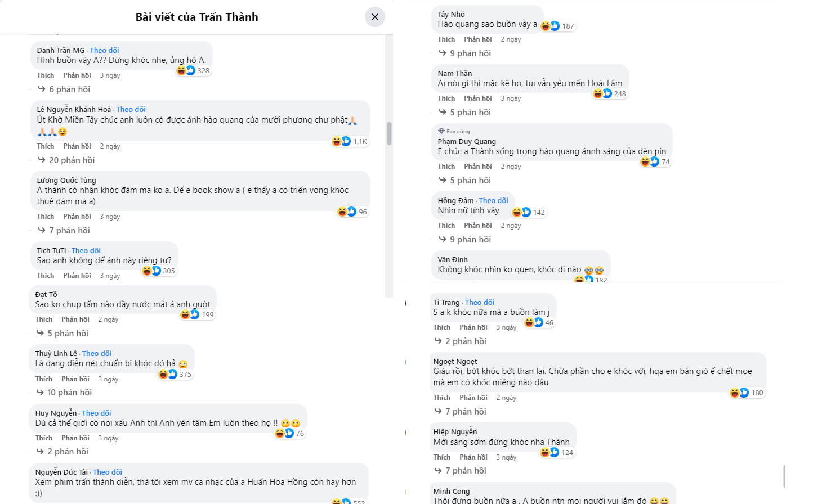Open Phạm Duy Quang's profile name
The width and height of the screenshot is (831, 504).
pyautogui.click(x=467, y=142)
